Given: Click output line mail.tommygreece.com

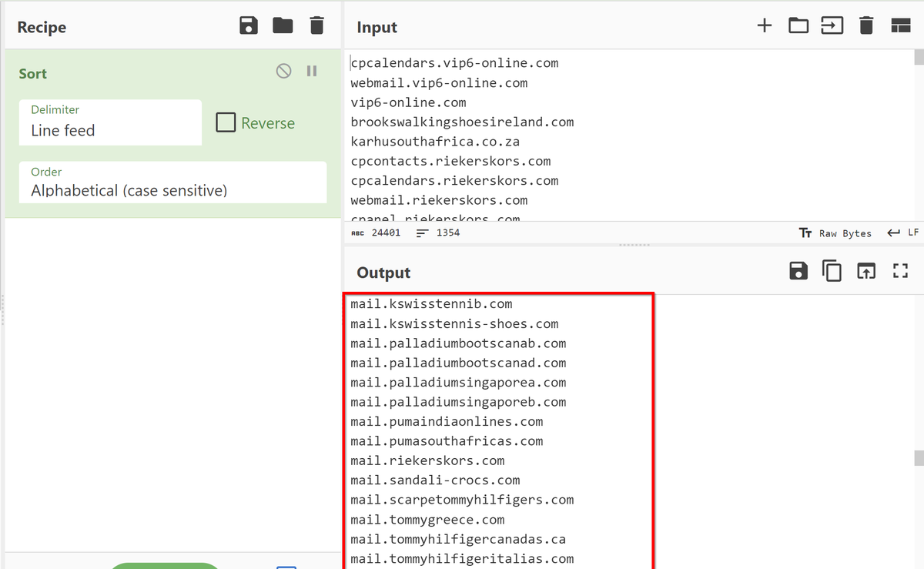Looking at the screenshot, I should pyautogui.click(x=427, y=520).
